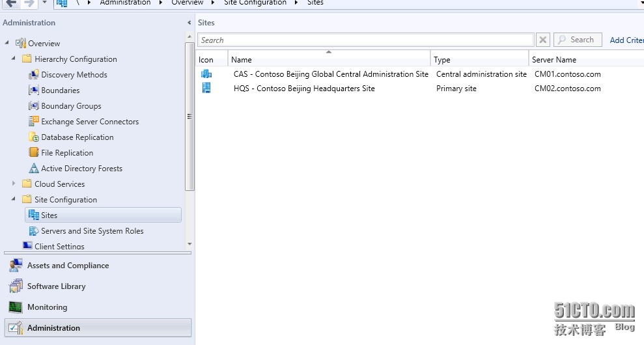Click the Client Settings icon
Image resolution: width=644 pixels, height=345 pixels.
click(x=27, y=245)
